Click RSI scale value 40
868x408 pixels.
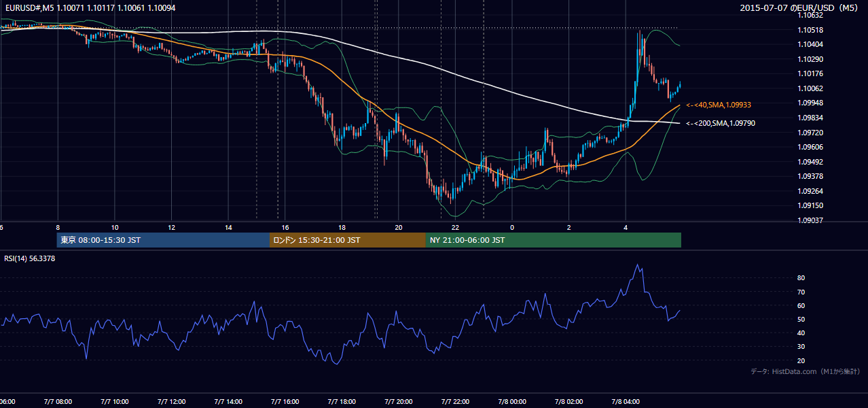(x=801, y=333)
